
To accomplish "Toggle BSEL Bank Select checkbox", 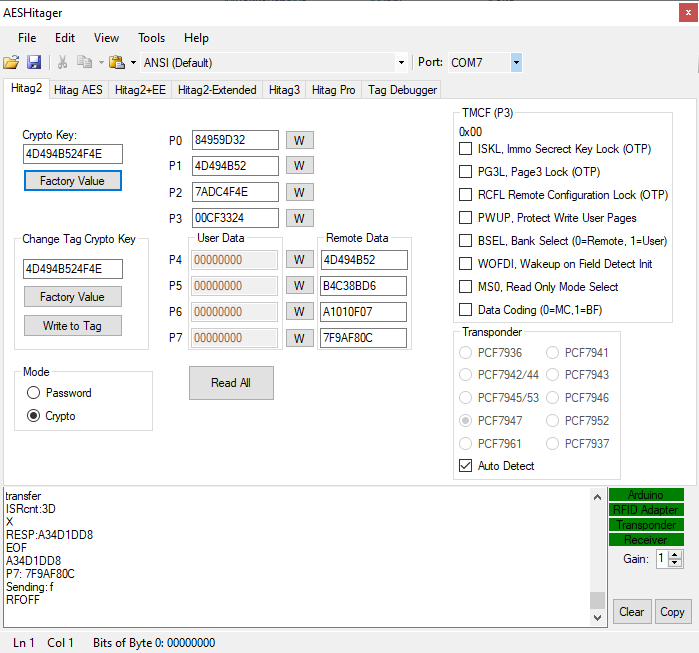I will (x=465, y=241).
